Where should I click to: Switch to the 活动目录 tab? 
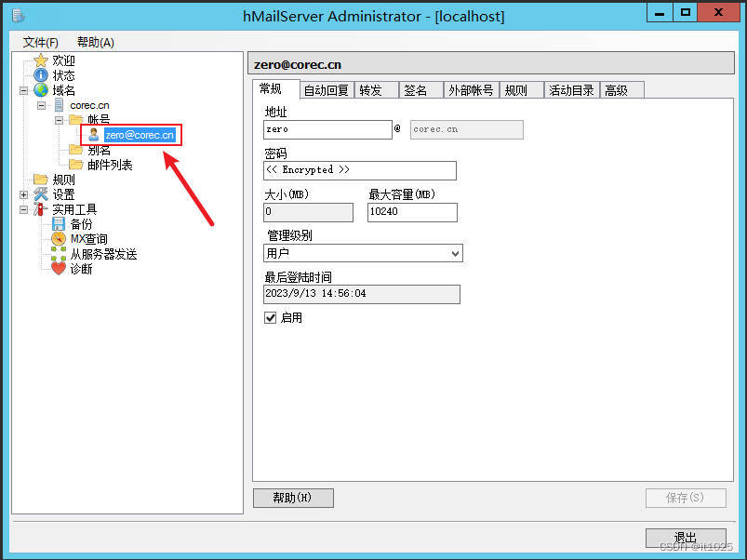coord(572,90)
